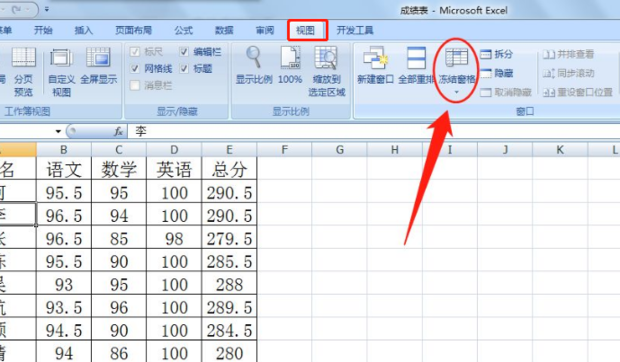Image resolution: width=620 pixels, height=362 pixels.
Task: Click the cell containing 288
Action: 229,284
